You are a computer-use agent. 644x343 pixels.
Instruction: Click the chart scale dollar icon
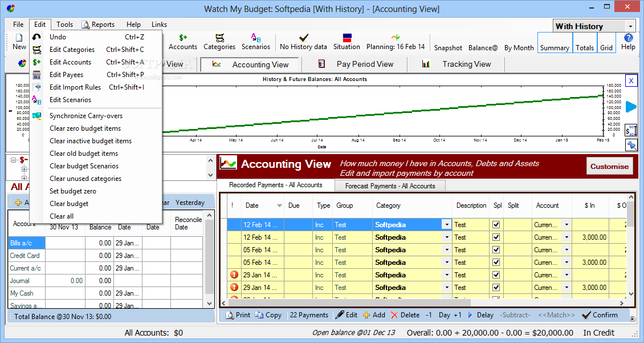pos(631,130)
